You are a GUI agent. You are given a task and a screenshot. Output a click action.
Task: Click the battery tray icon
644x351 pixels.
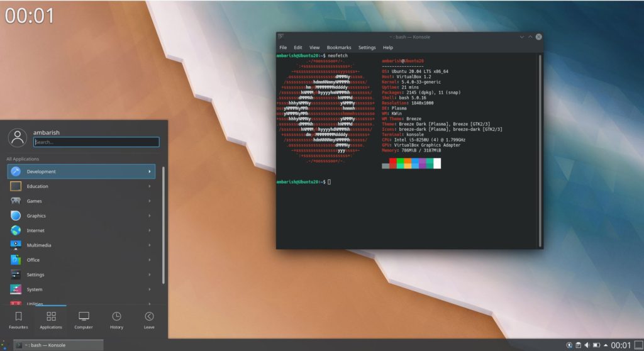596,345
